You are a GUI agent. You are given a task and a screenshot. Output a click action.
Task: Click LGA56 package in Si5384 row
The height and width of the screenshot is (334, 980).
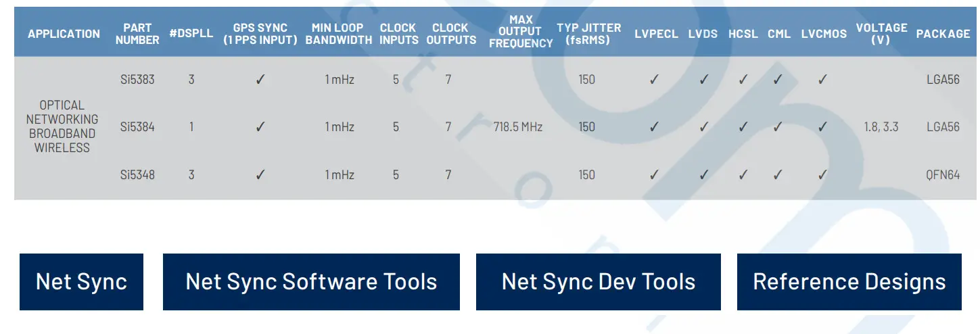pyautogui.click(x=943, y=126)
